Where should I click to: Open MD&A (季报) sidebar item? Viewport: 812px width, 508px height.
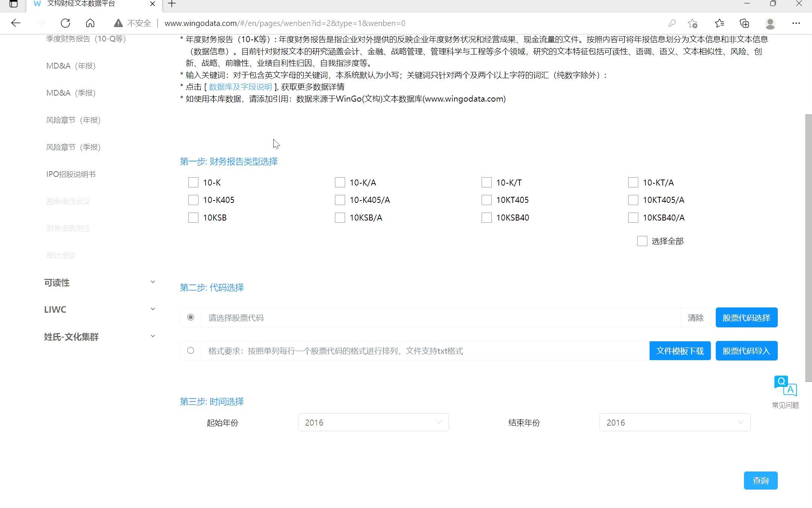71,93
